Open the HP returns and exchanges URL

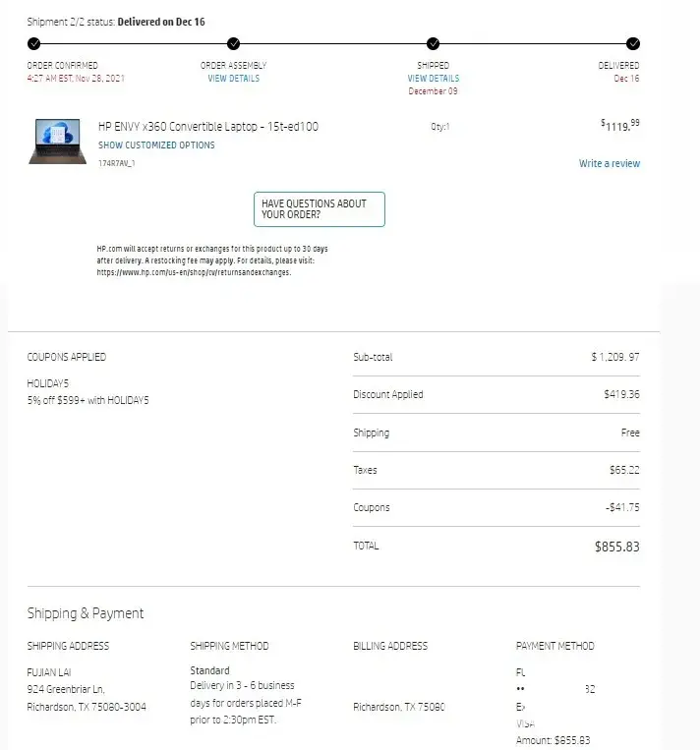[194, 272]
